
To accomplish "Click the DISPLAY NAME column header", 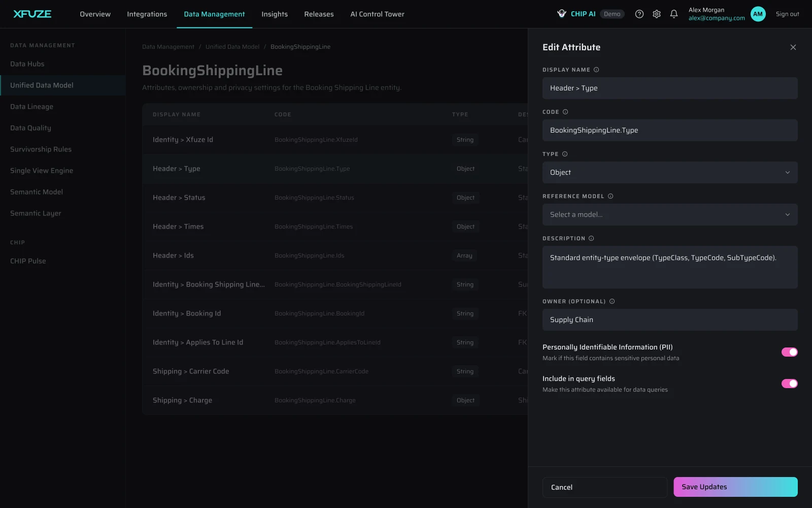I will click(177, 114).
